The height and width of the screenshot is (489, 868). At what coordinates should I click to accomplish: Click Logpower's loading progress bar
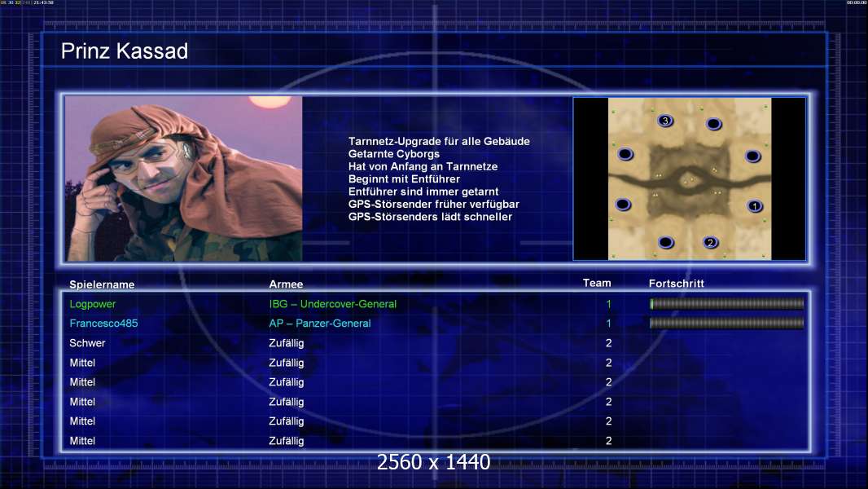pos(727,303)
